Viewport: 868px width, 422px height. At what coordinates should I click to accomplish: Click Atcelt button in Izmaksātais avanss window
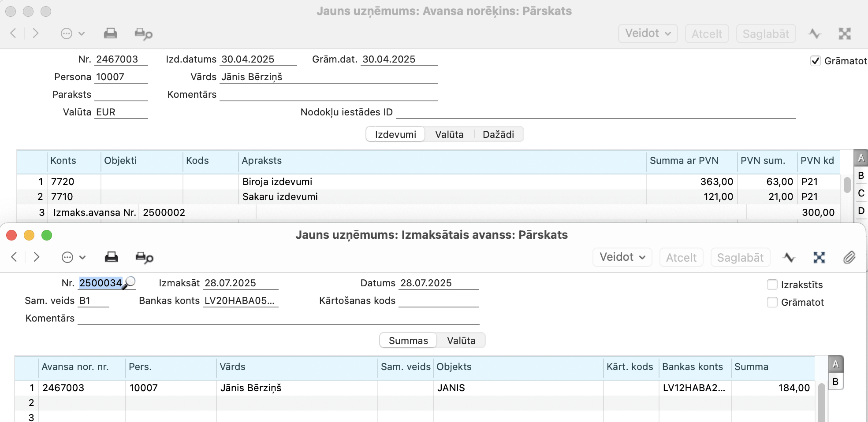[681, 257]
